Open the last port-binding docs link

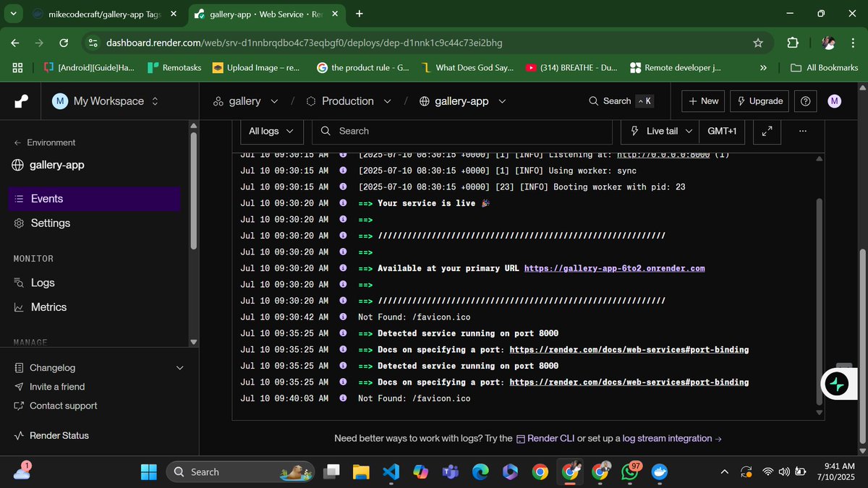pos(629,382)
